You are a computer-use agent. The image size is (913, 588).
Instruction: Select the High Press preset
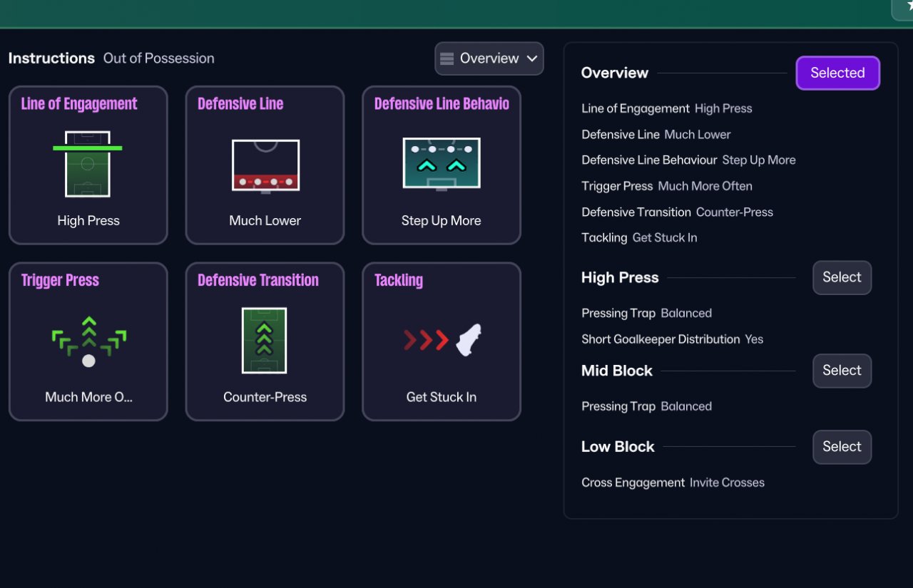(842, 277)
